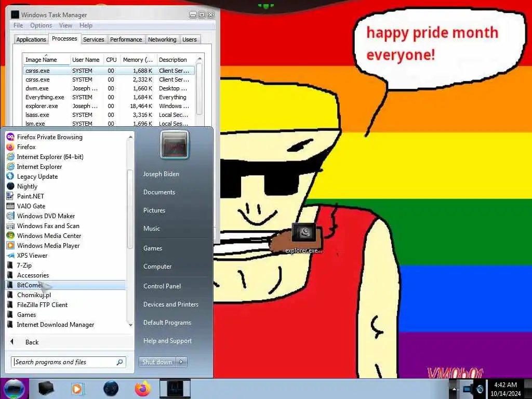Open Windows Media Player from Start menu

pos(43,245)
